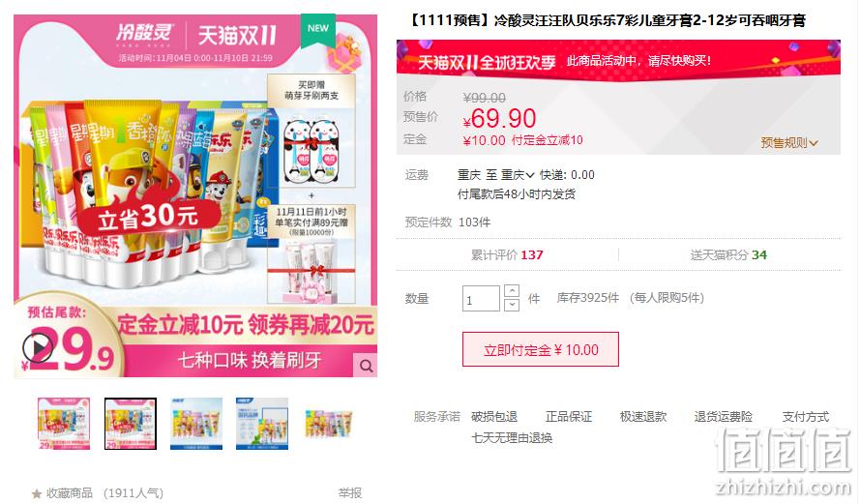The image size is (860, 504).
Task: Select the fifth toothpaste thumbnail
Action: click(x=328, y=424)
